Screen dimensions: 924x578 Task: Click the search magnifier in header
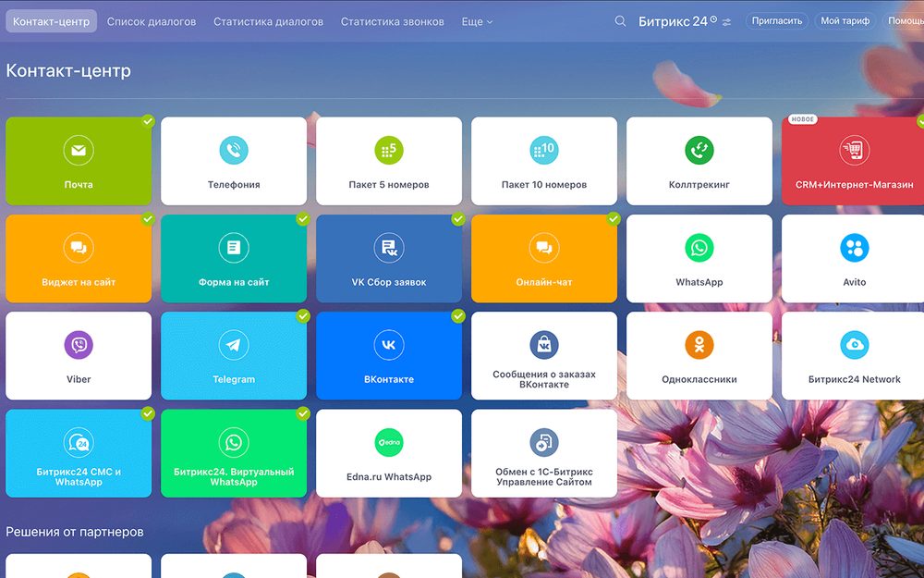click(x=620, y=21)
